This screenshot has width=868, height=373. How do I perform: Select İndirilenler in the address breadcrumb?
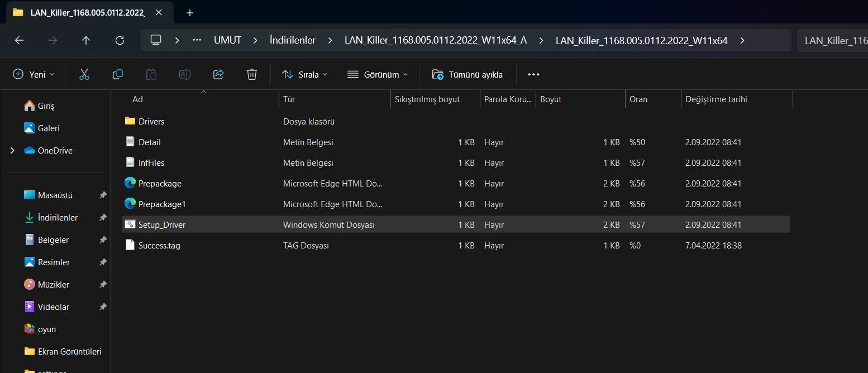tap(293, 40)
